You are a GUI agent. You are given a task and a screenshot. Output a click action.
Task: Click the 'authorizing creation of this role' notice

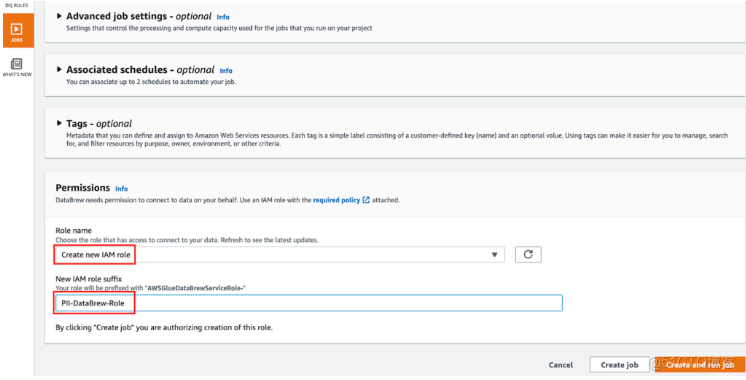tap(164, 328)
